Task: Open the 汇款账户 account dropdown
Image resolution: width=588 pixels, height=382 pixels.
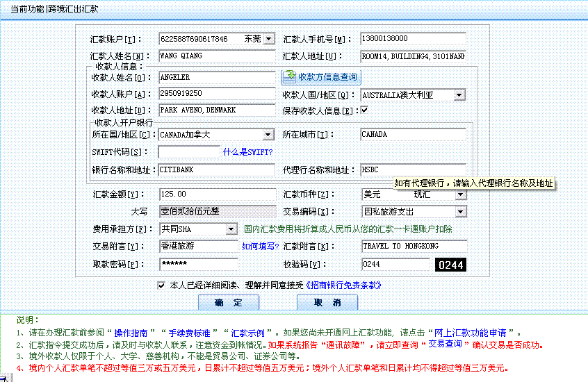Action: [269, 39]
